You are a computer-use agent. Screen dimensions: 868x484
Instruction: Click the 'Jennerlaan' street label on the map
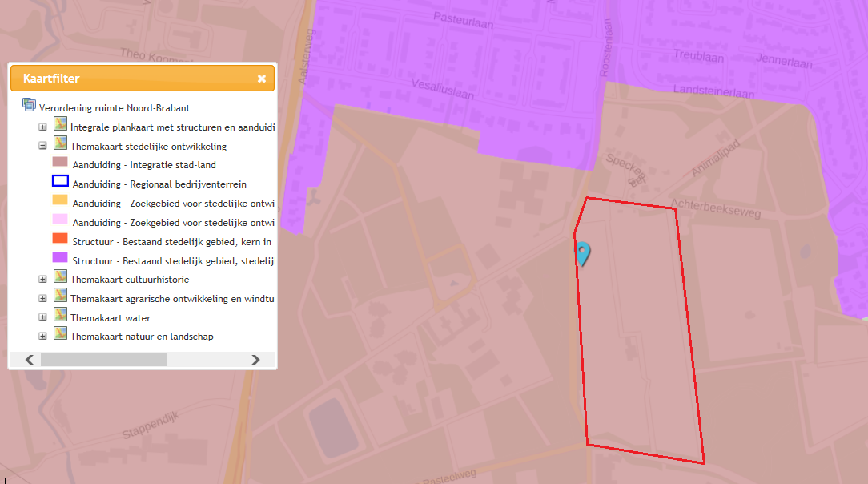coord(784,61)
